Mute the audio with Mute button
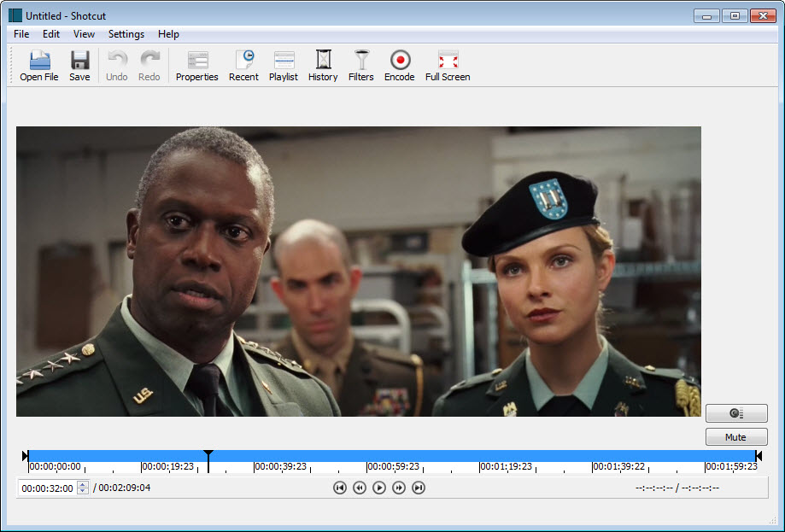Screen dimensions: 785x532 (x=736, y=437)
